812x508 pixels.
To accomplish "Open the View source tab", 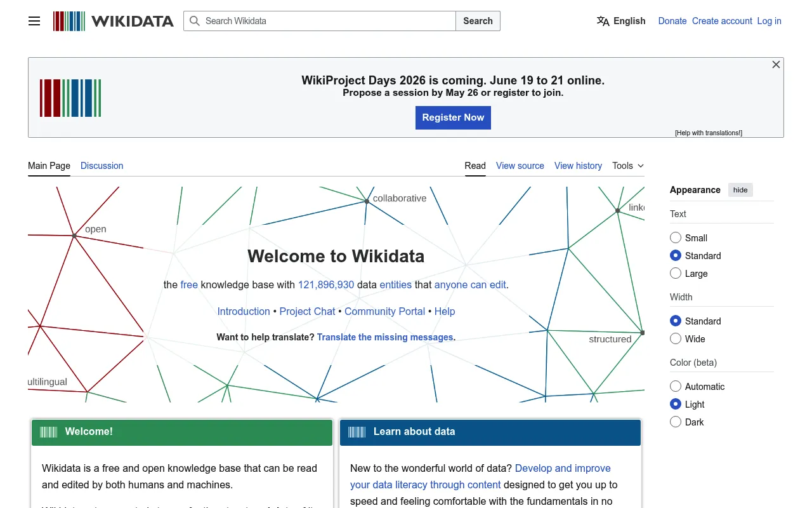I will [520, 166].
